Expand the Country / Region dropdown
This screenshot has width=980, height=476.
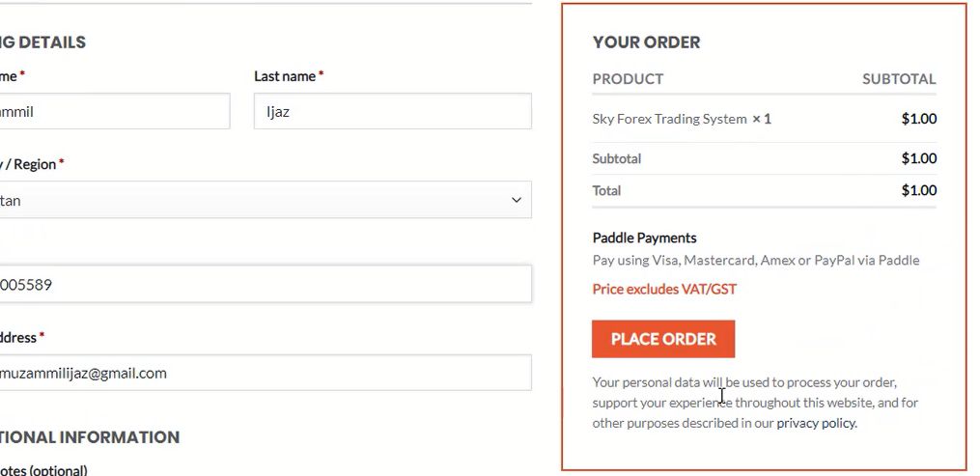pos(266,200)
